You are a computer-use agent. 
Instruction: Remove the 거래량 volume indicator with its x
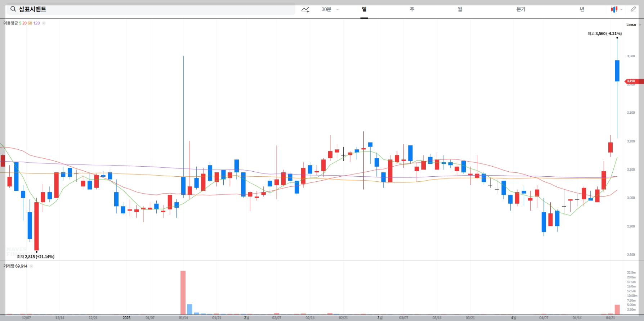tap(31, 266)
